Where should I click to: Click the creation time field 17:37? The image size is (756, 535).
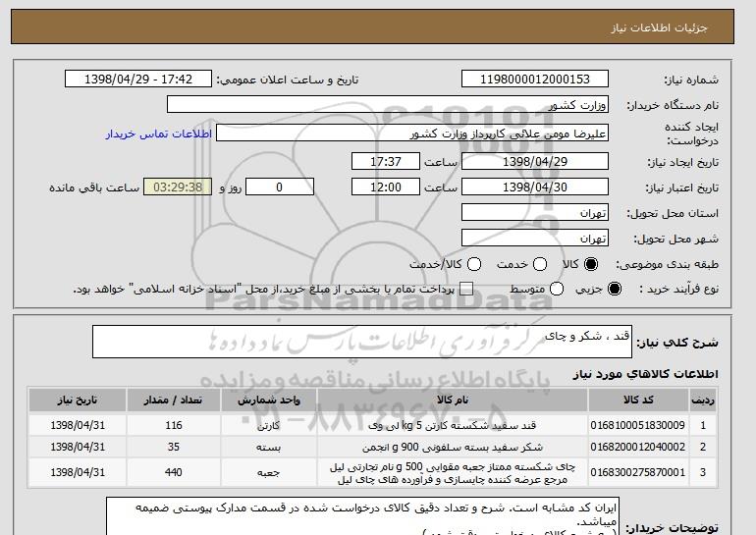[x=386, y=161]
